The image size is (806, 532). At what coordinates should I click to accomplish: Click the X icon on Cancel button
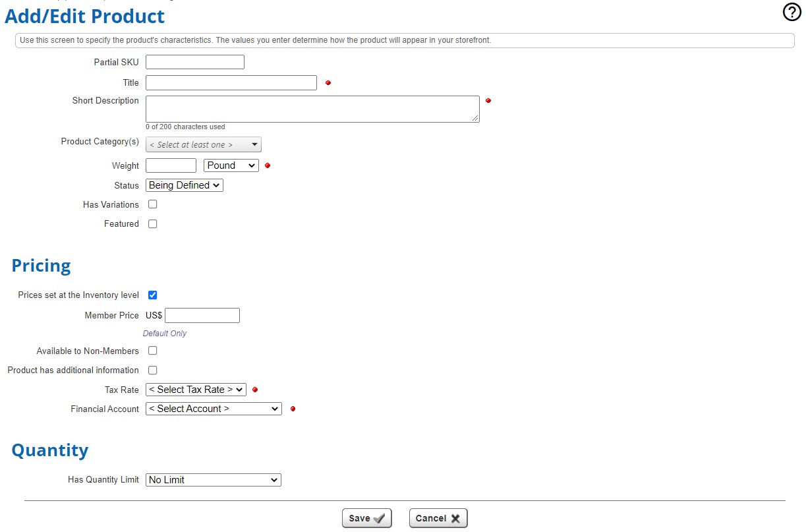(454, 518)
